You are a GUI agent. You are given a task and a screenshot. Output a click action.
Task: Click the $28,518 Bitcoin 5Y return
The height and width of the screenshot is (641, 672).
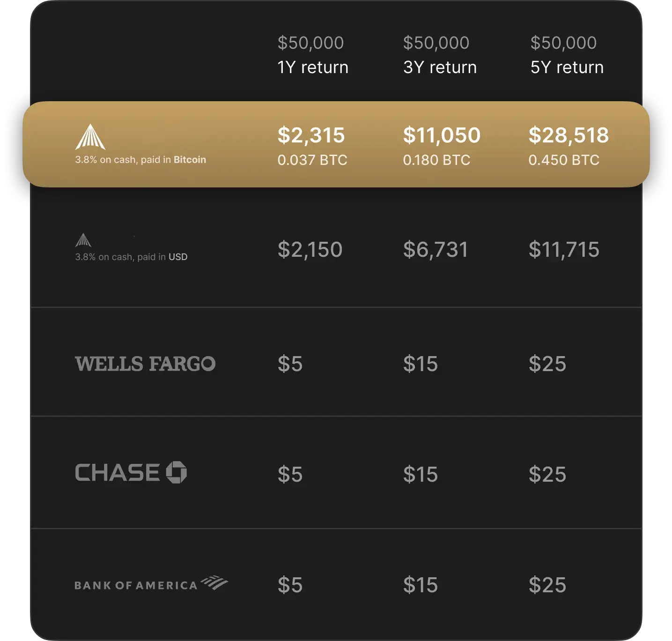[x=569, y=135]
